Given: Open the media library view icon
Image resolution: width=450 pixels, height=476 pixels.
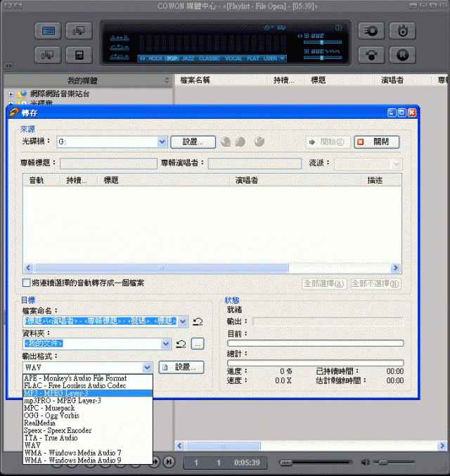Looking at the screenshot, I should 48,31.
